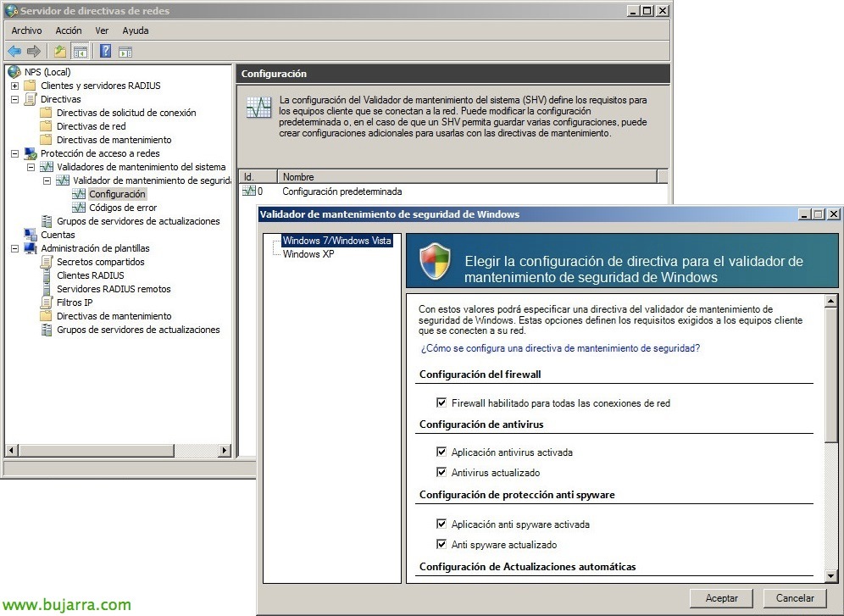
Task: Select the Códigos de error tree item
Action: point(123,208)
